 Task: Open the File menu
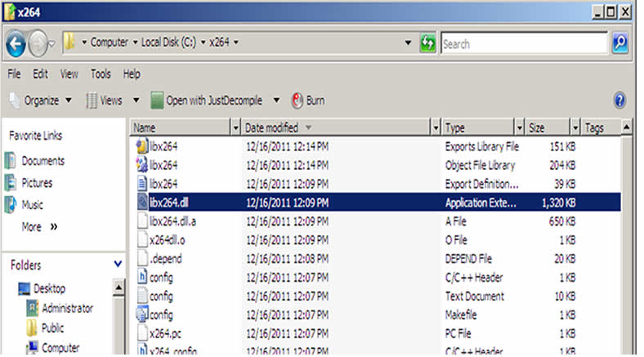click(x=14, y=74)
